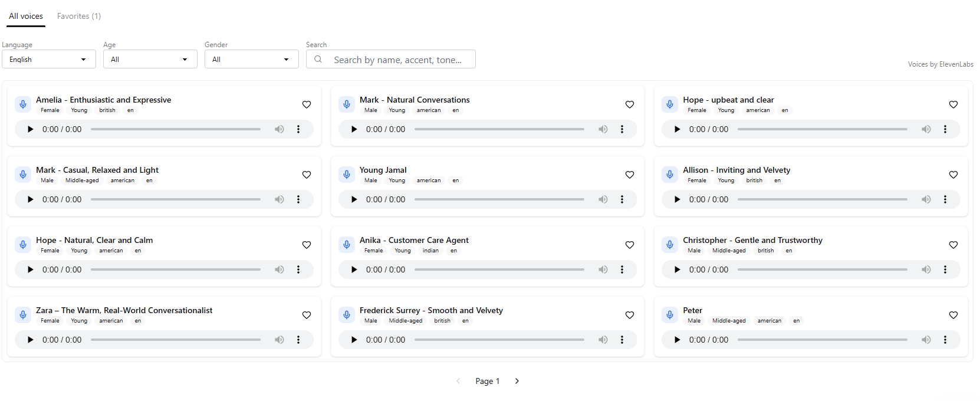This screenshot has height=401, width=980.
Task: Favorite the Allison Inviting and Velvety voice
Action: 953,175
